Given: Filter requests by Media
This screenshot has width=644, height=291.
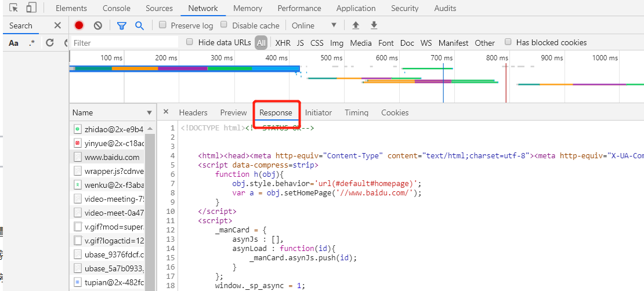Looking at the screenshot, I should 361,43.
